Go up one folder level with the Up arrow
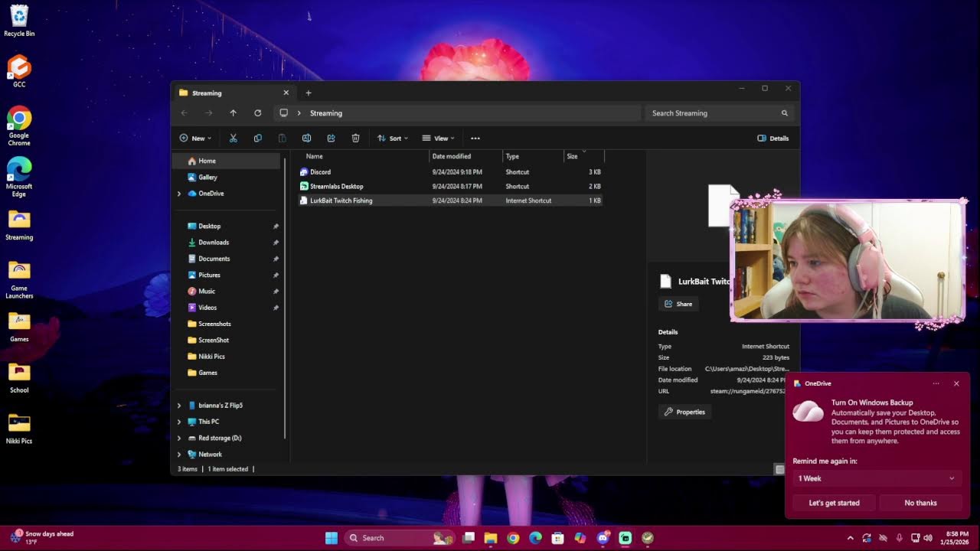 (234, 113)
